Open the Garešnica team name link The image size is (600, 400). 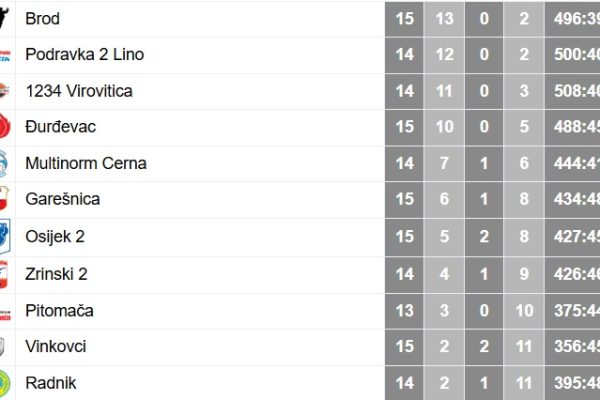63,199
